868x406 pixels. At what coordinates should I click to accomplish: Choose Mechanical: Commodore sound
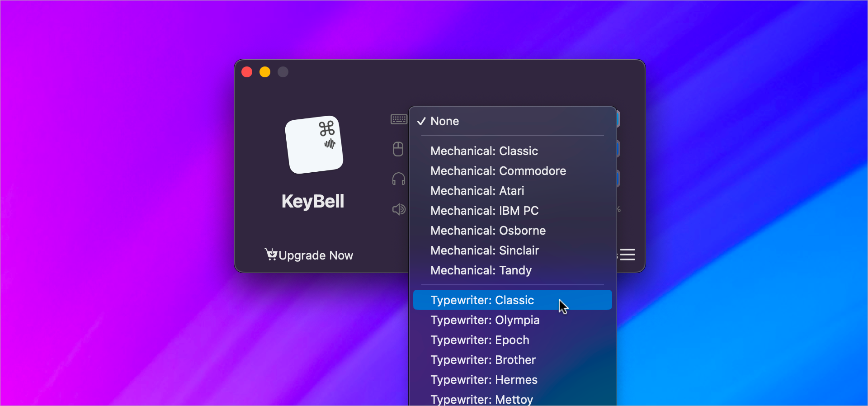click(x=513, y=171)
